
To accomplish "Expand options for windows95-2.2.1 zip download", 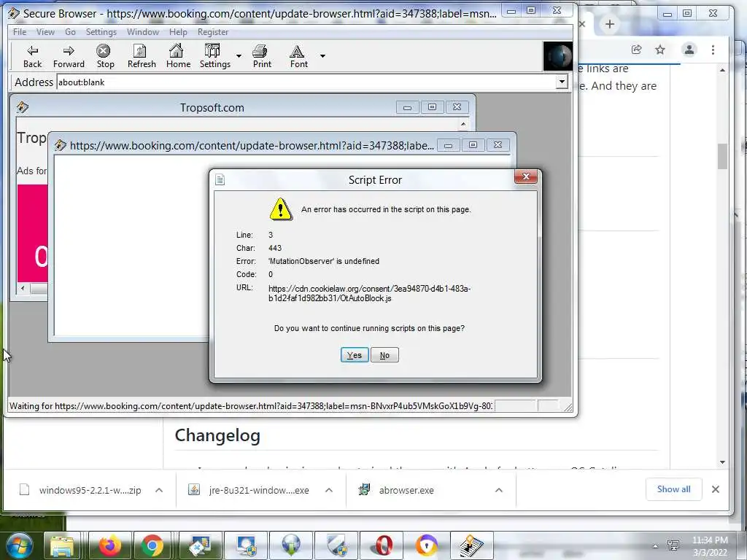I will pos(159,490).
